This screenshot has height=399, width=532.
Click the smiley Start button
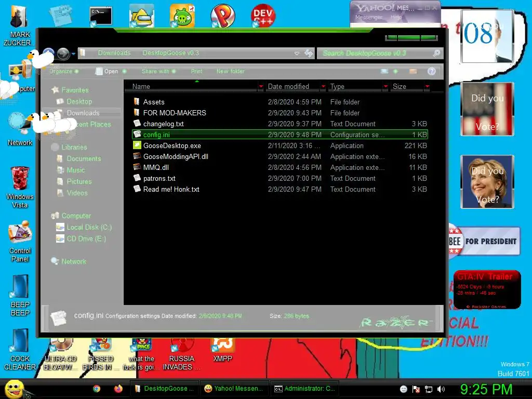[x=14, y=389]
